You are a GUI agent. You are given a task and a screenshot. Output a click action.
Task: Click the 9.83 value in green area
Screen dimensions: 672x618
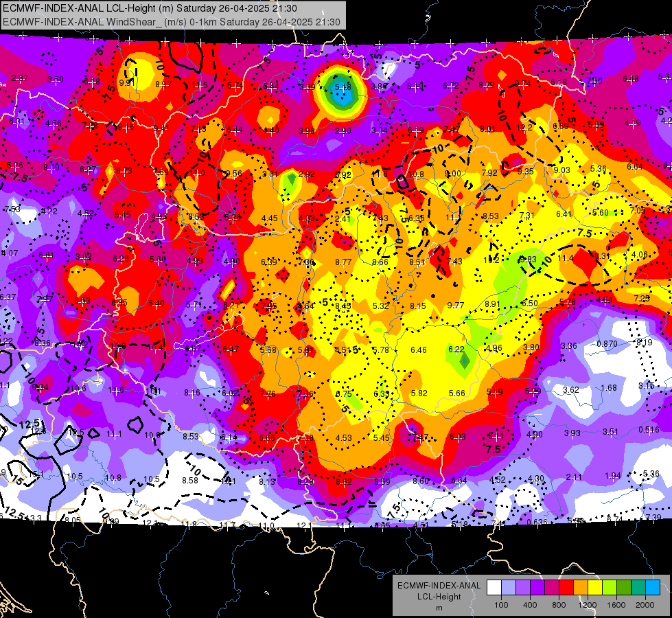[x=528, y=259]
